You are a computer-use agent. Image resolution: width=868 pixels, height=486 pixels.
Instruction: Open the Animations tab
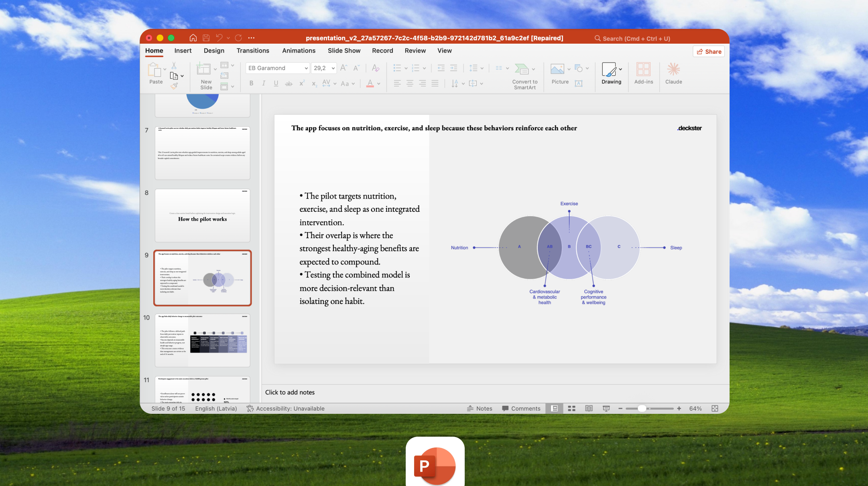point(299,51)
